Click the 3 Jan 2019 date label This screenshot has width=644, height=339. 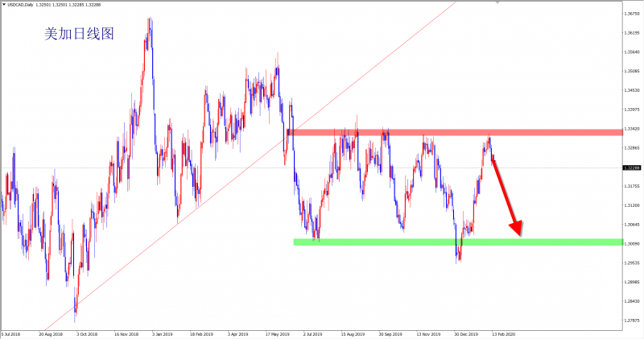click(x=163, y=333)
